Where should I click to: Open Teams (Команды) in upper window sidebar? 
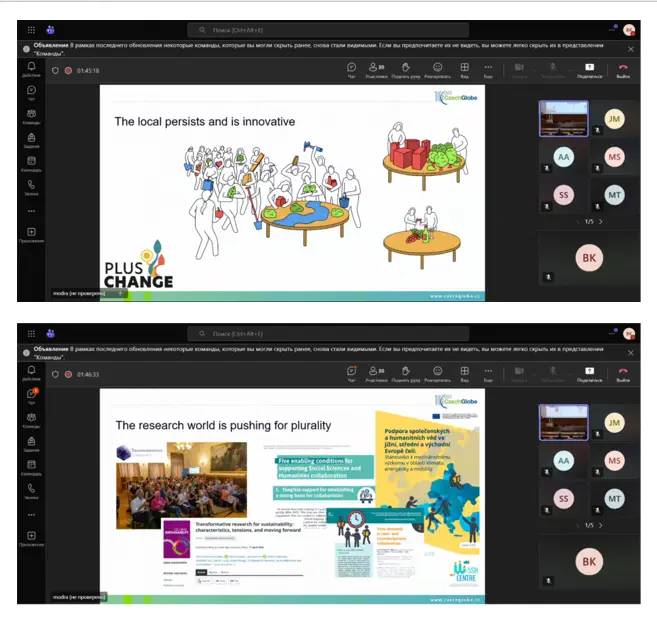(x=31, y=115)
